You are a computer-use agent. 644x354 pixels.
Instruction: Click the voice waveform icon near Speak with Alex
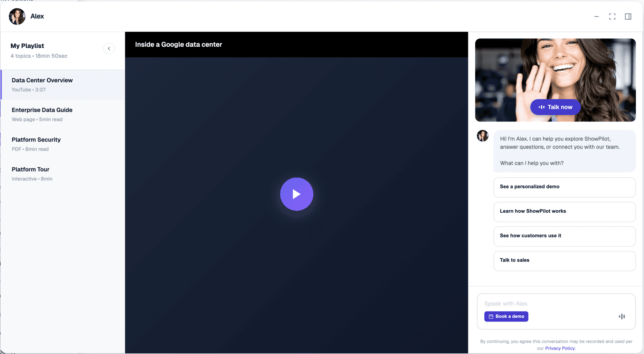(622, 316)
